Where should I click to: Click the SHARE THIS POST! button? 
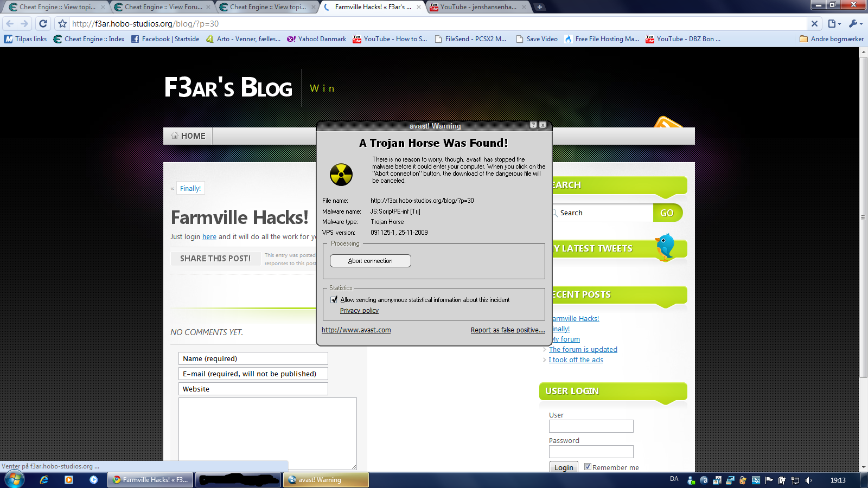215,259
